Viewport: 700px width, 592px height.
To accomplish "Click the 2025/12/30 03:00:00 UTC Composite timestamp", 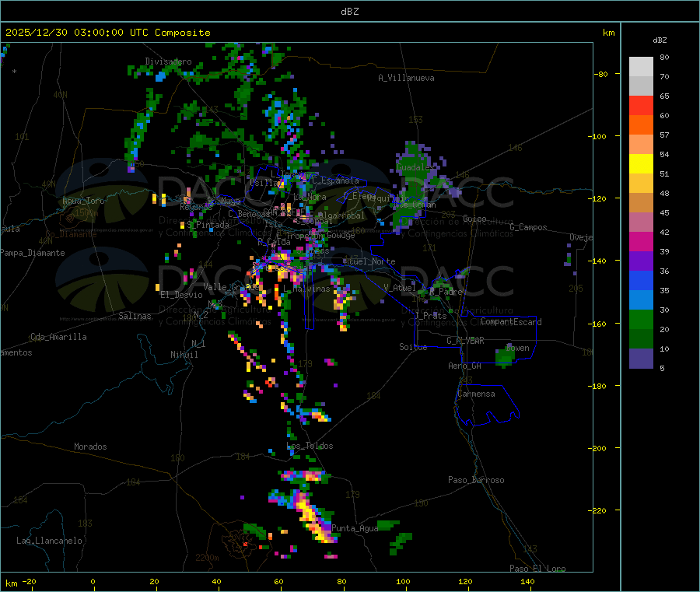I will pyautogui.click(x=107, y=33).
